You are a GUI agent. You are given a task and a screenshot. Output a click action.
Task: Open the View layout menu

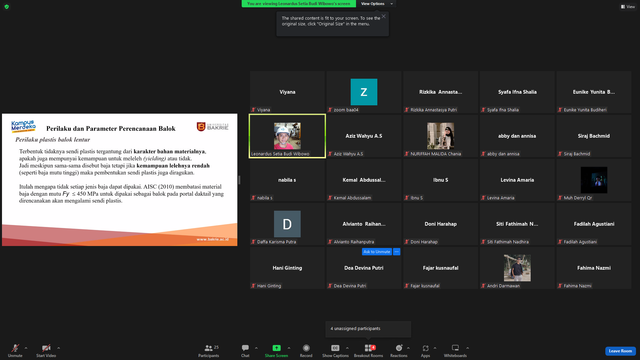(628, 7)
